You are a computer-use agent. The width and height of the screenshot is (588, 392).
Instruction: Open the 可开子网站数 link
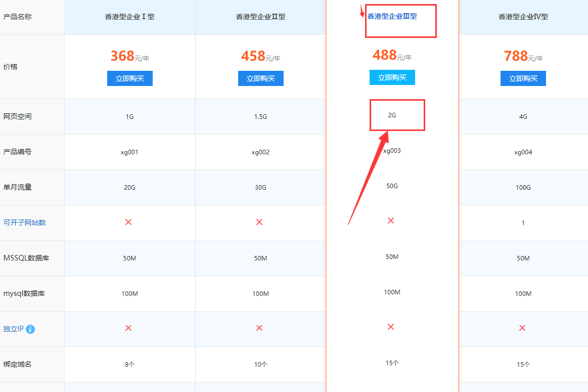[25, 223]
